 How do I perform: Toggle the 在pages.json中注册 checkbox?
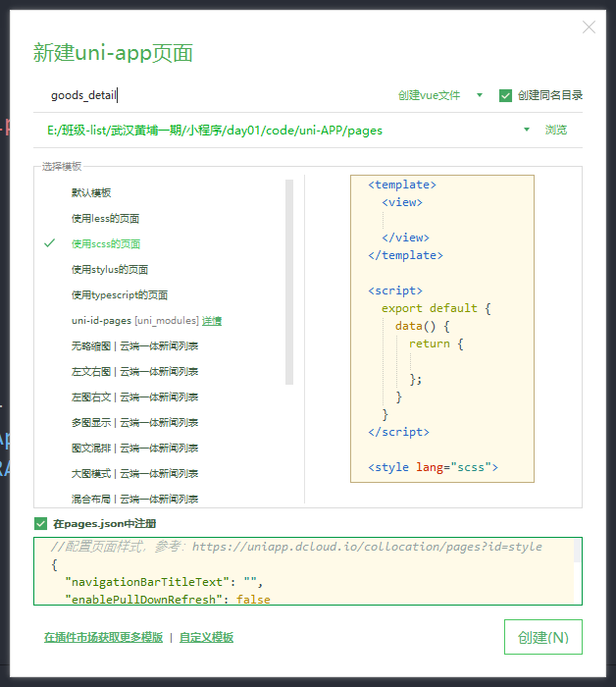41,523
